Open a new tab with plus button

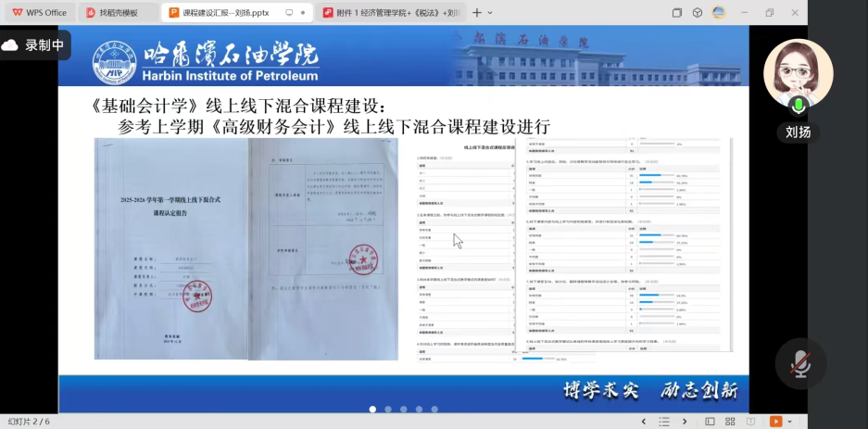coord(477,13)
